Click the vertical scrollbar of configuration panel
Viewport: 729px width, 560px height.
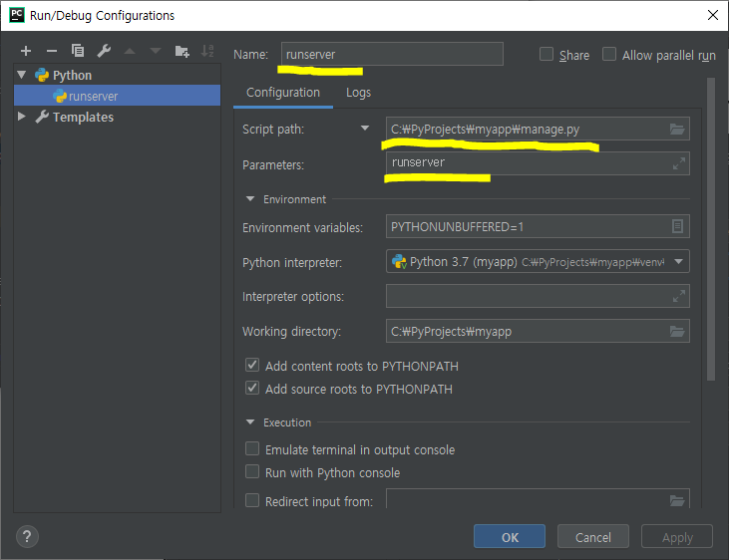710,229
